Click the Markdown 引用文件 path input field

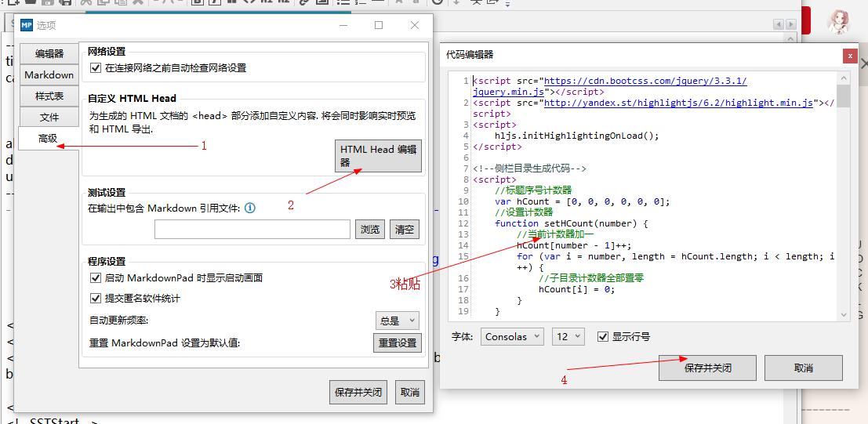252,229
